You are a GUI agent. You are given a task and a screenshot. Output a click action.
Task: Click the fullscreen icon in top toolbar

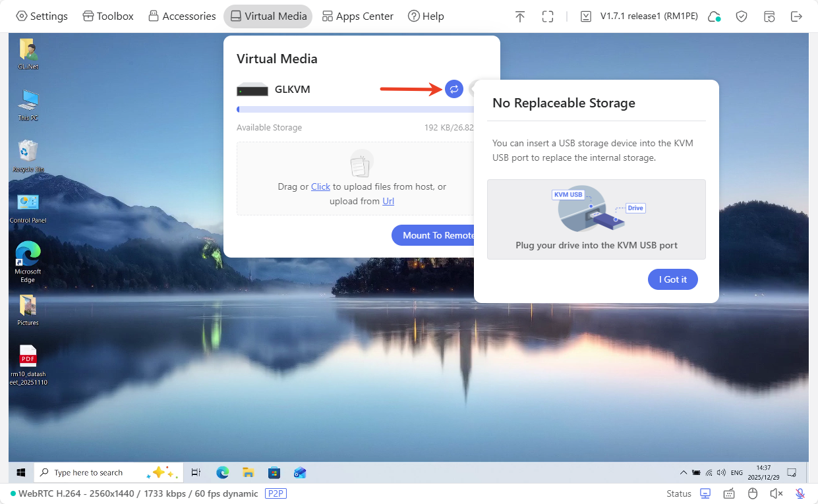tap(548, 16)
